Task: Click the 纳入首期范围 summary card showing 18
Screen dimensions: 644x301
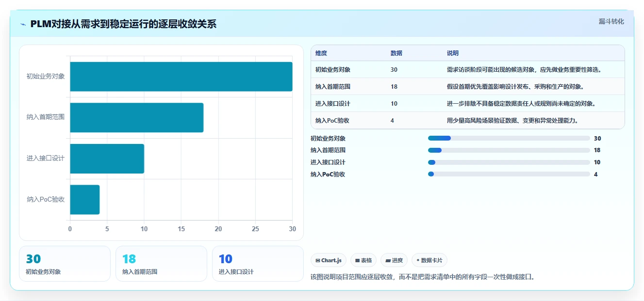Action: [161, 264]
